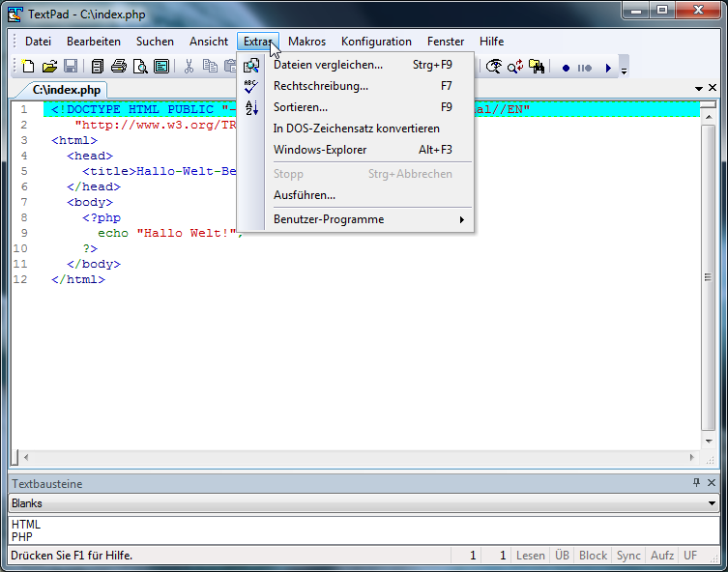Select In DOS-Zeichensatz konvertieren
Screen dimensions: 728x572
[x=355, y=129]
